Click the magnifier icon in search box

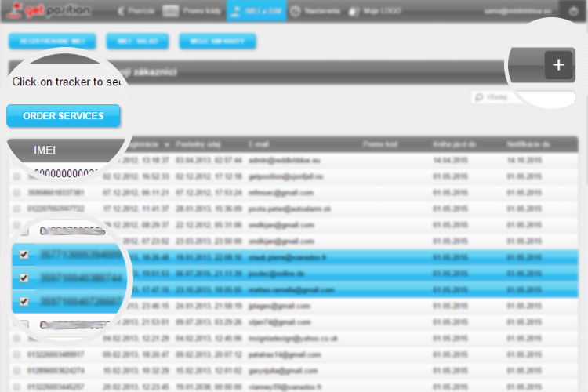[x=479, y=97]
